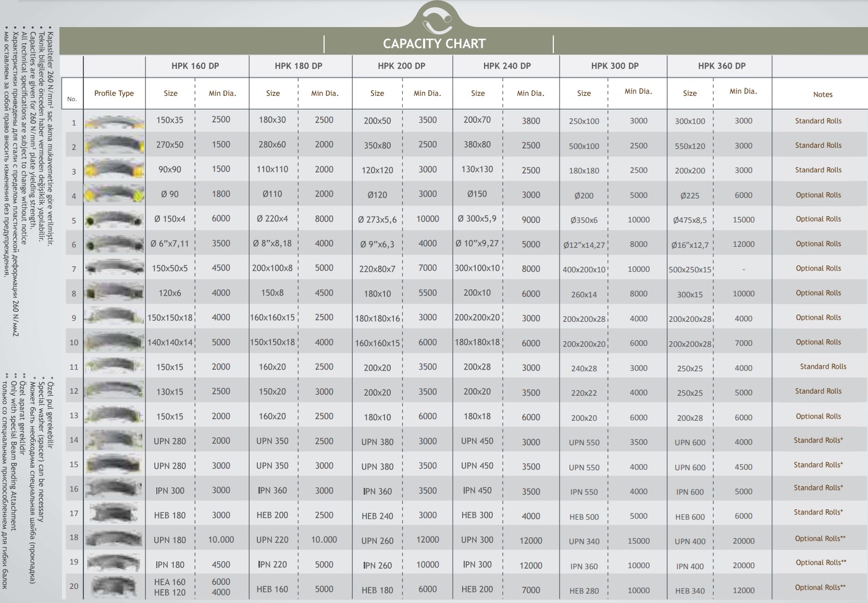This screenshot has width=868, height=603.
Task: Click the profile thumbnail in row 3
Action: (x=115, y=171)
